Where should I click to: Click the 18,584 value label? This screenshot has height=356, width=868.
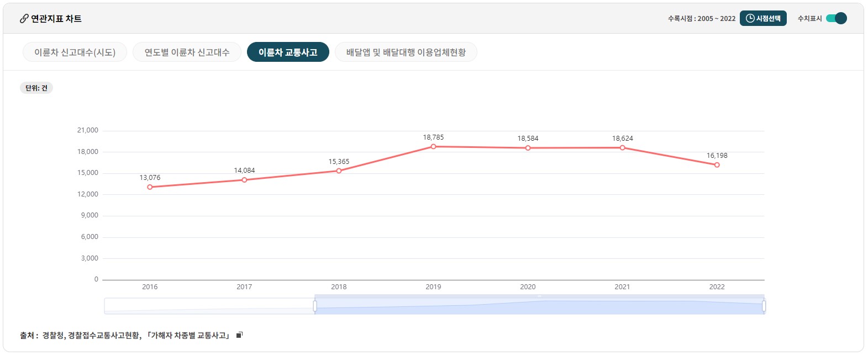tap(528, 139)
